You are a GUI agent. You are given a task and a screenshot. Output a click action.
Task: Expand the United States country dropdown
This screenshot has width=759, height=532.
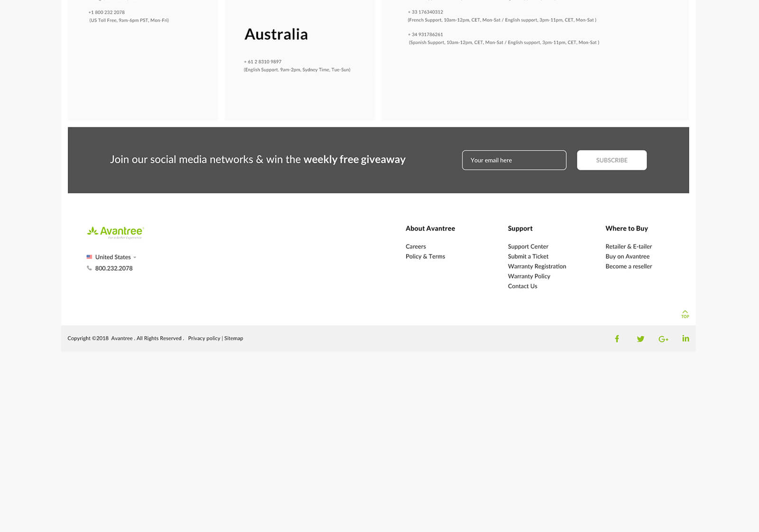116,257
